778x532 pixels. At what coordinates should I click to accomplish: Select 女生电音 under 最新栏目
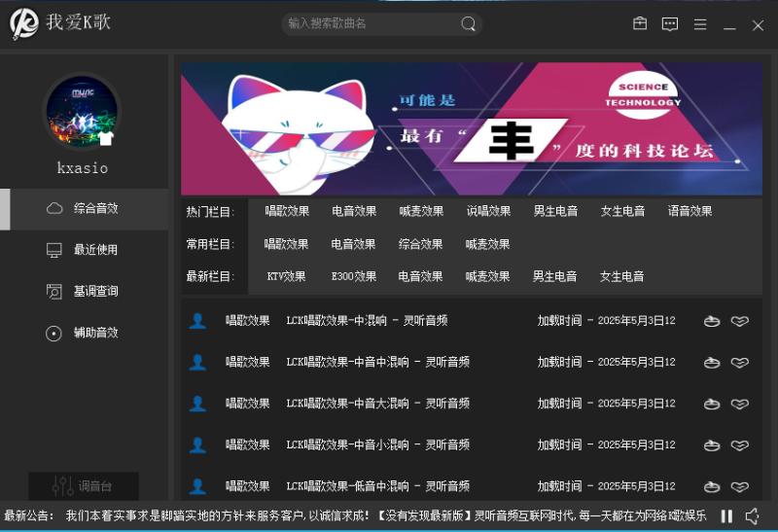tap(621, 276)
